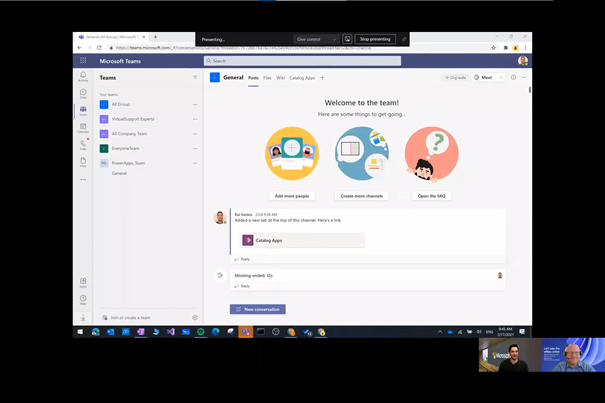Screen dimensions: 605x403
Task: Select the All Group team
Action: tap(147, 104)
